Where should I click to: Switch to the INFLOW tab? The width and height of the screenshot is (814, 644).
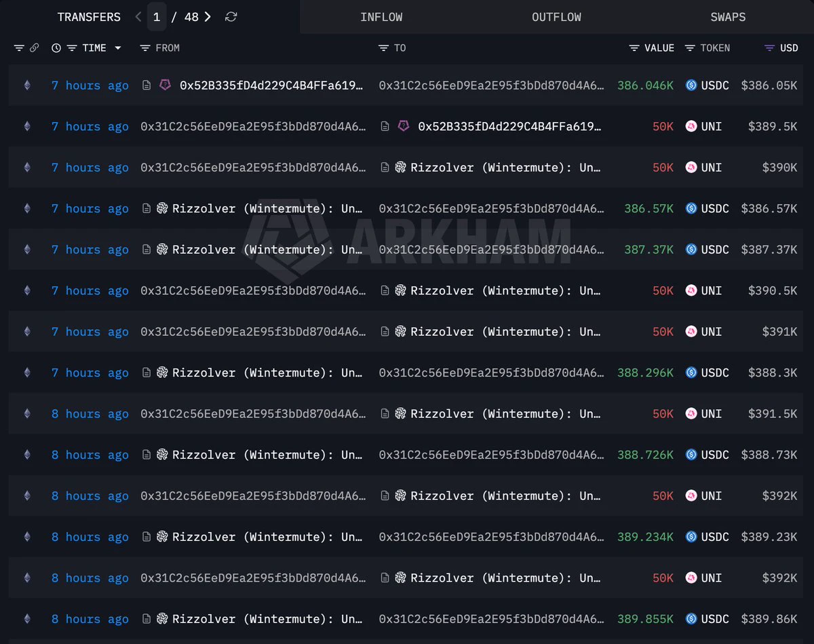tap(381, 17)
